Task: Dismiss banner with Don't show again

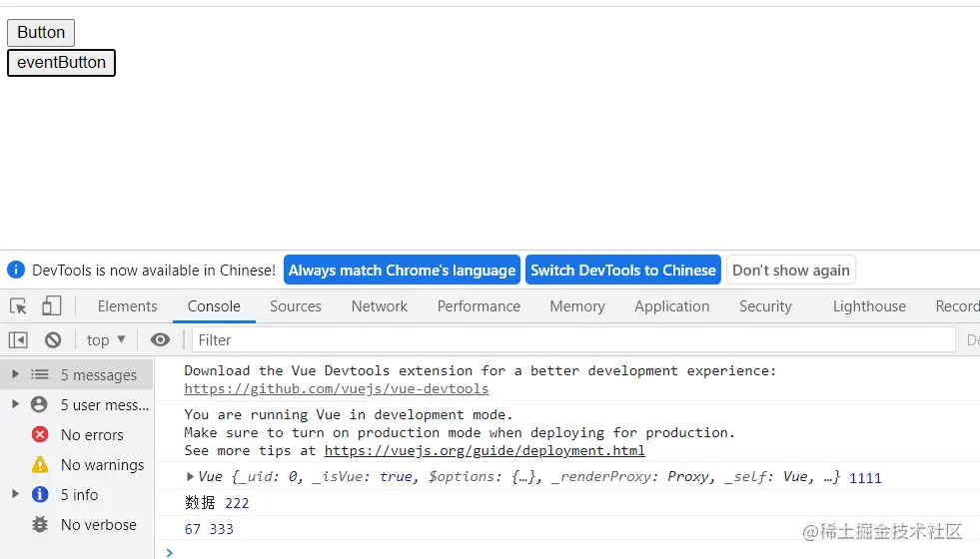Action: (x=790, y=270)
